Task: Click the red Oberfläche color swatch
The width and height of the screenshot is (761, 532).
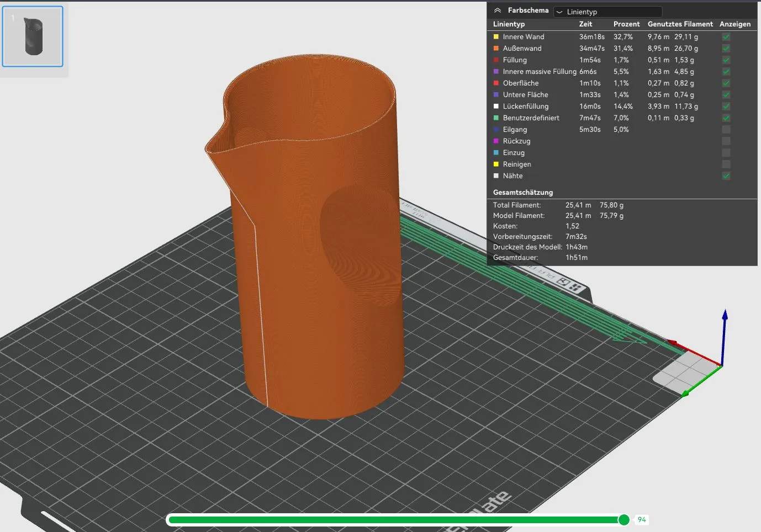Action: (x=496, y=83)
